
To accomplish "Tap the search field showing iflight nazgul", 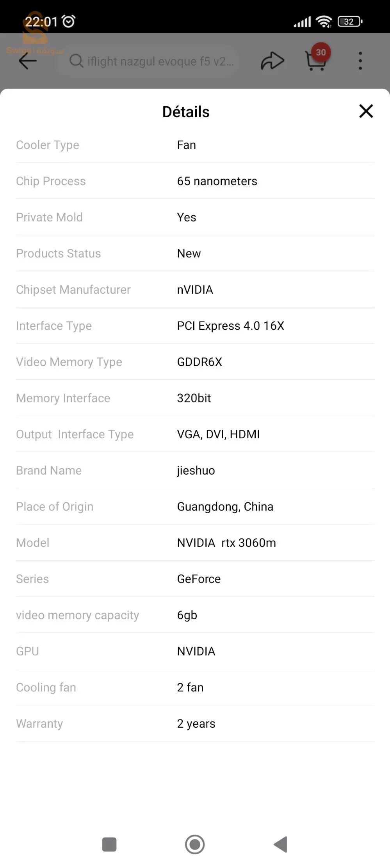I will (160, 61).
